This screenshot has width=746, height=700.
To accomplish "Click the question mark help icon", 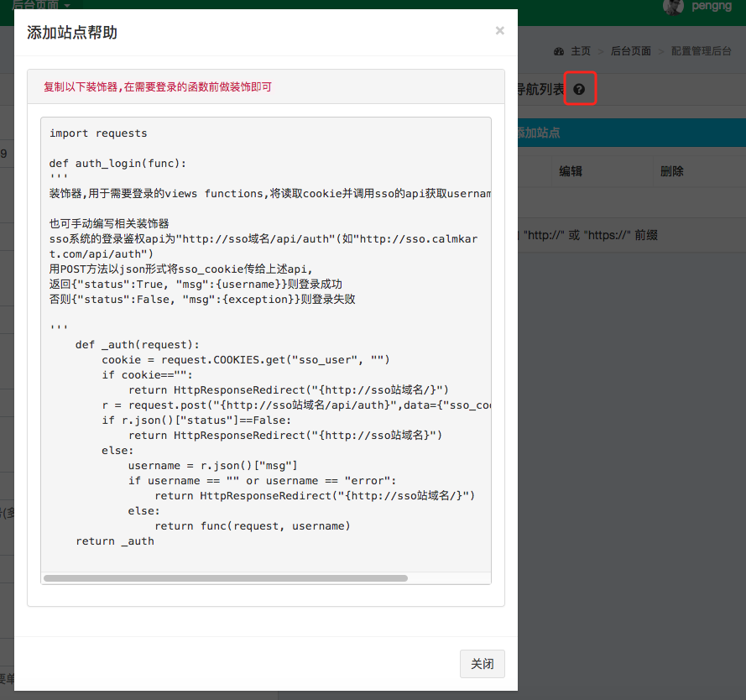I will click(x=579, y=89).
